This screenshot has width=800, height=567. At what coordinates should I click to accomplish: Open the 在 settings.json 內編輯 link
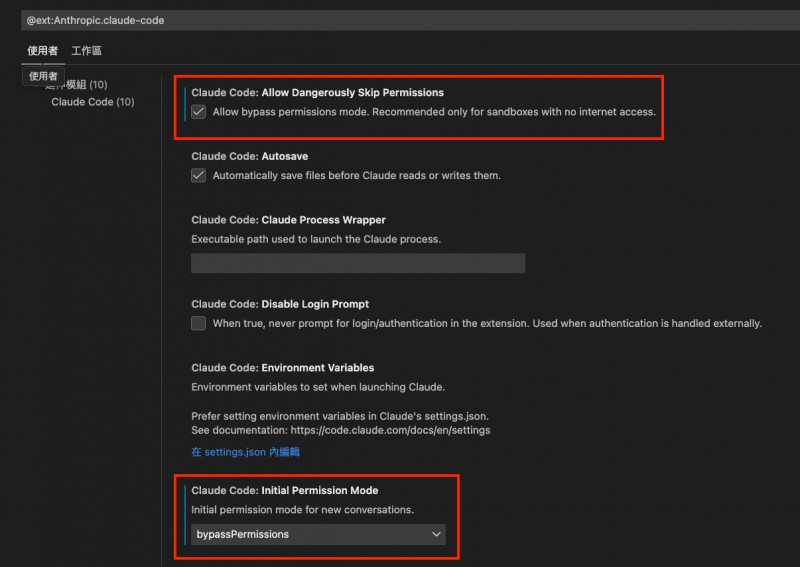click(245, 452)
